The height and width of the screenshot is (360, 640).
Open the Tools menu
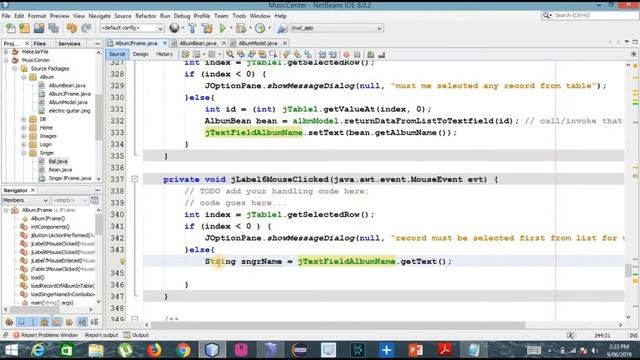pyautogui.click(x=239, y=16)
